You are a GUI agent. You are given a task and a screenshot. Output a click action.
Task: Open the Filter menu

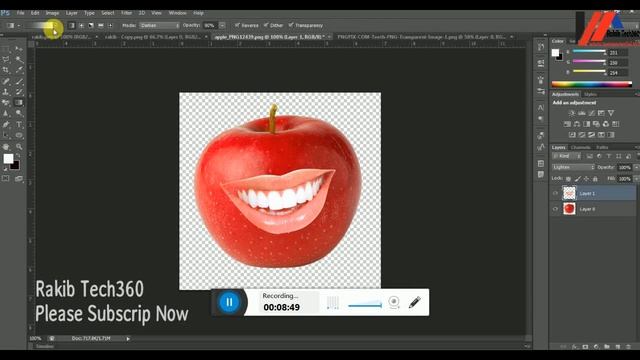click(x=126, y=13)
